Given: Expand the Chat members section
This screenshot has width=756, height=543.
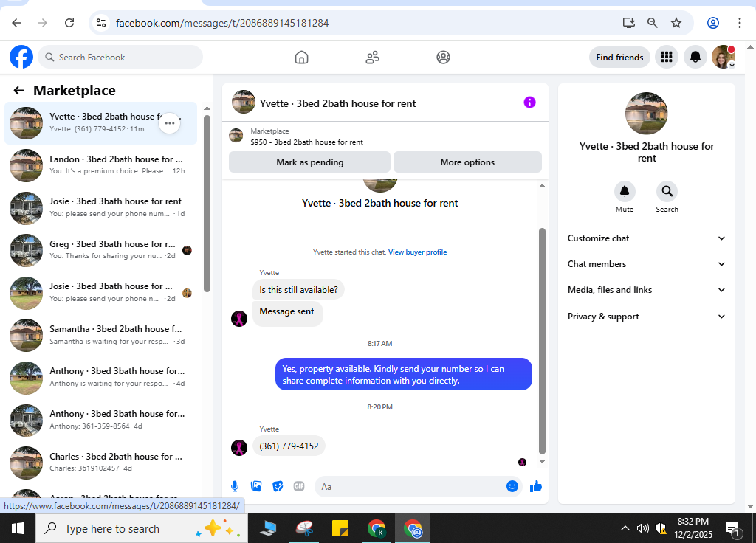Looking at the screenshot, I should [x=646, y=264].
